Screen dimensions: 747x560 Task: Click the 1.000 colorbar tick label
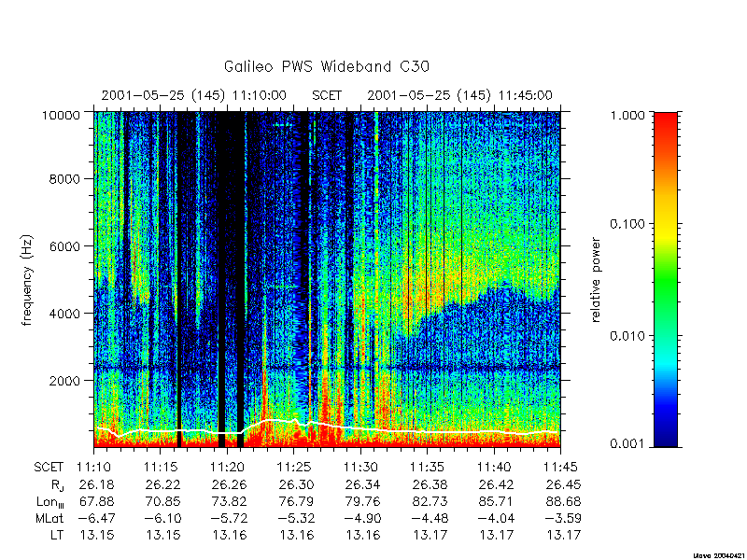(x=627, y=115)
